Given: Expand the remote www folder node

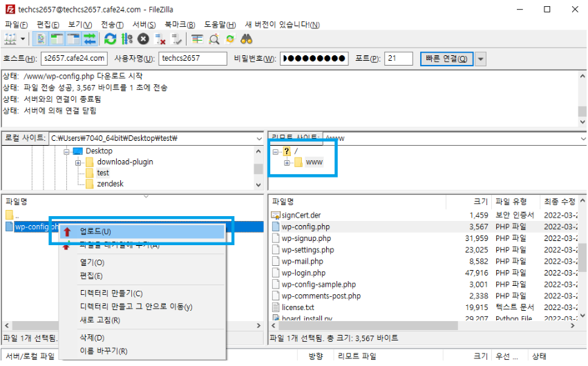Looking at the screenshot, I should point(287,162).
